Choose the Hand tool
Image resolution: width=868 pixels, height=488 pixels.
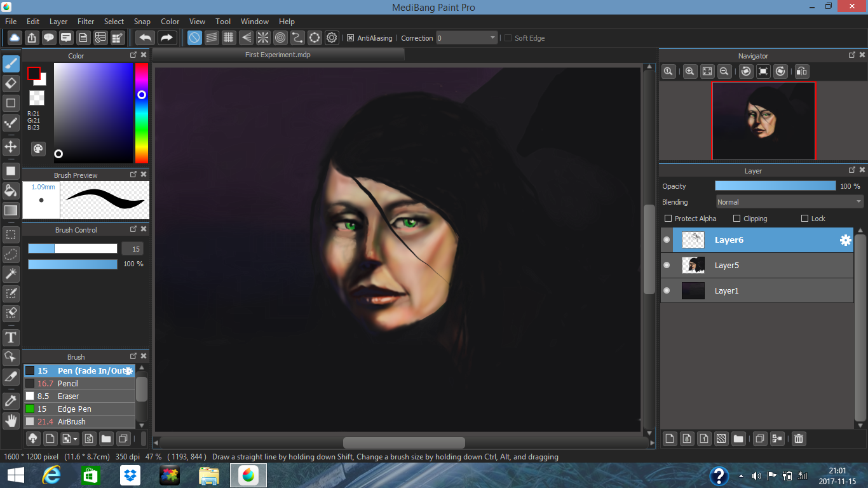click(11, 421)
